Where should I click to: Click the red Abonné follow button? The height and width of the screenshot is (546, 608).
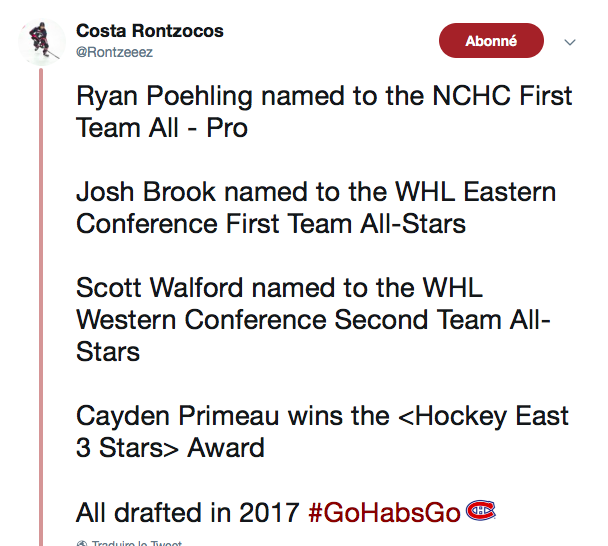491,40
